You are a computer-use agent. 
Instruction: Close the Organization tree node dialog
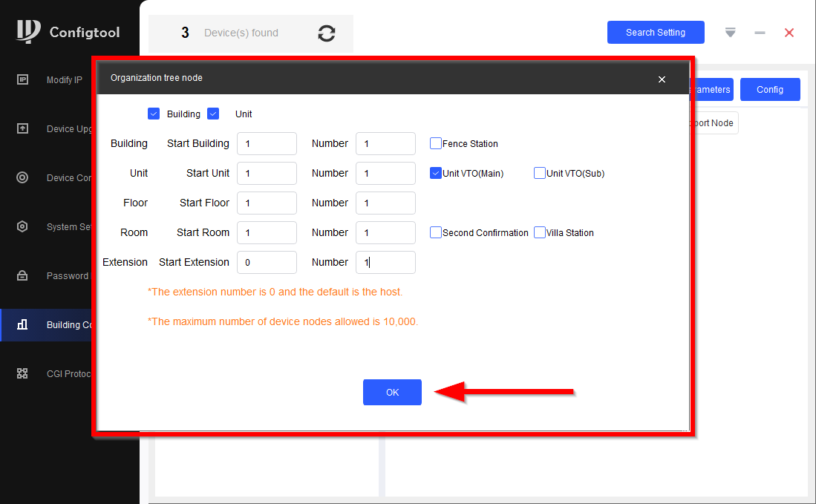pos(662,79)
